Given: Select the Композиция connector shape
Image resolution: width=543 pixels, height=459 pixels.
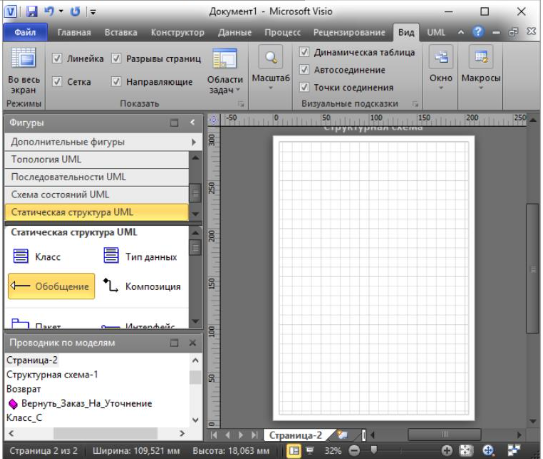Looking at the screenshot, I should click(x=142, y=286).
